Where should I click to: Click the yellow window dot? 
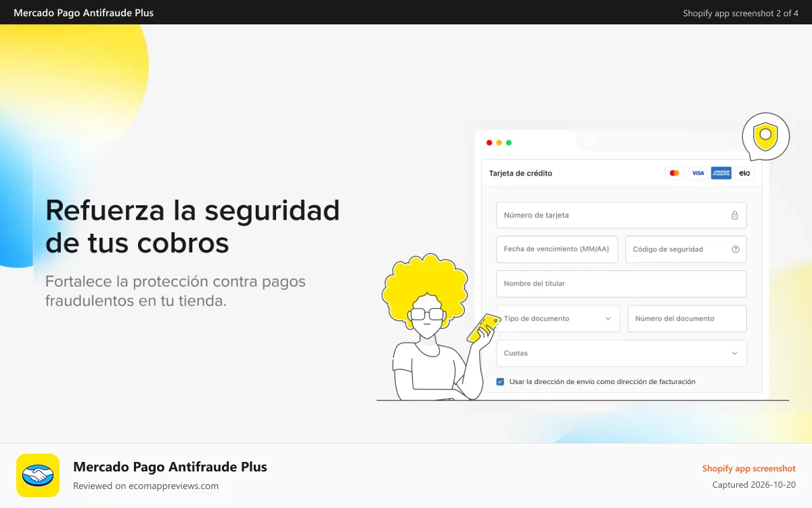coord(499,143)
